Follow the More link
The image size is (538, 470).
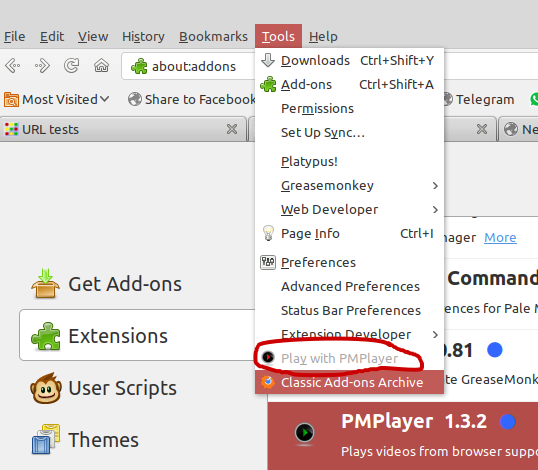pyautogui.click(x=500, y=237)
